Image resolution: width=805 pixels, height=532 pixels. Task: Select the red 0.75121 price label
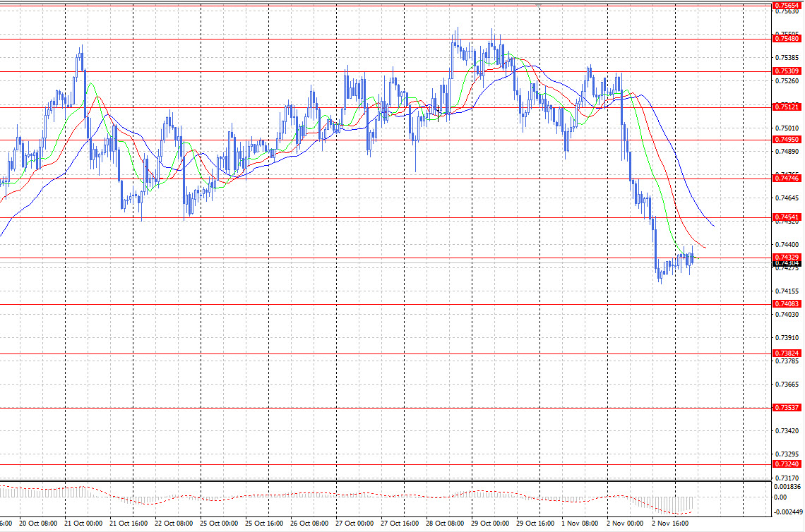pos(787,107)
